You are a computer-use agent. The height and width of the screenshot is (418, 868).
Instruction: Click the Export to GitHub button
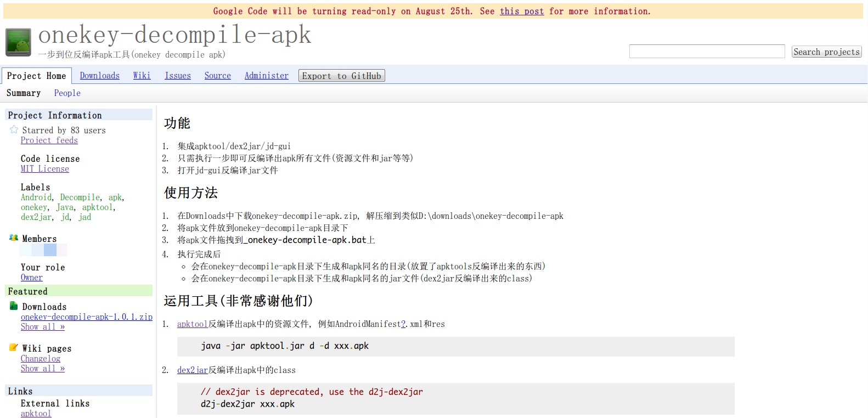[x=341, y=76]
